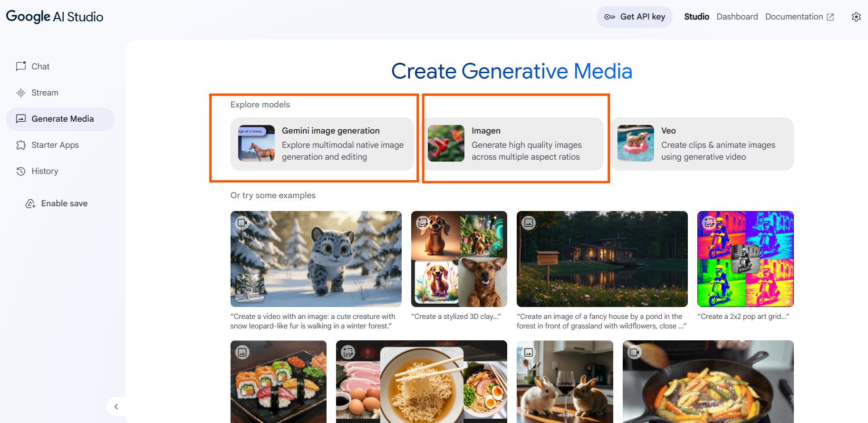This screenshot has width=868, height=423.
Task: Open the History clock icon
Action: 21,171
